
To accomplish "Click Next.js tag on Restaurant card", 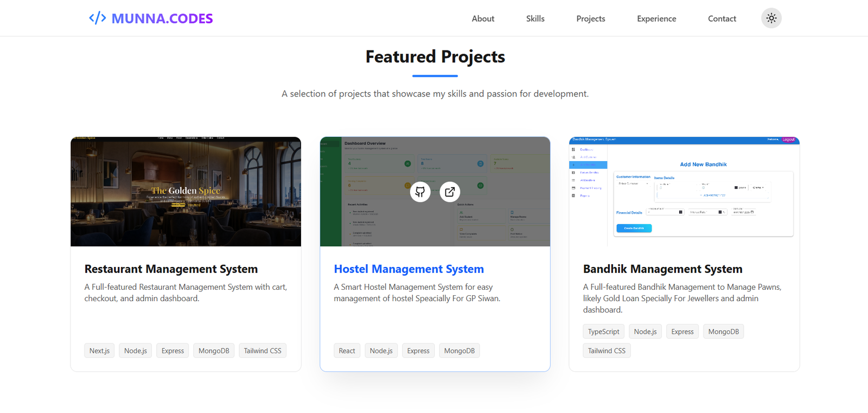I will (99, 351).
